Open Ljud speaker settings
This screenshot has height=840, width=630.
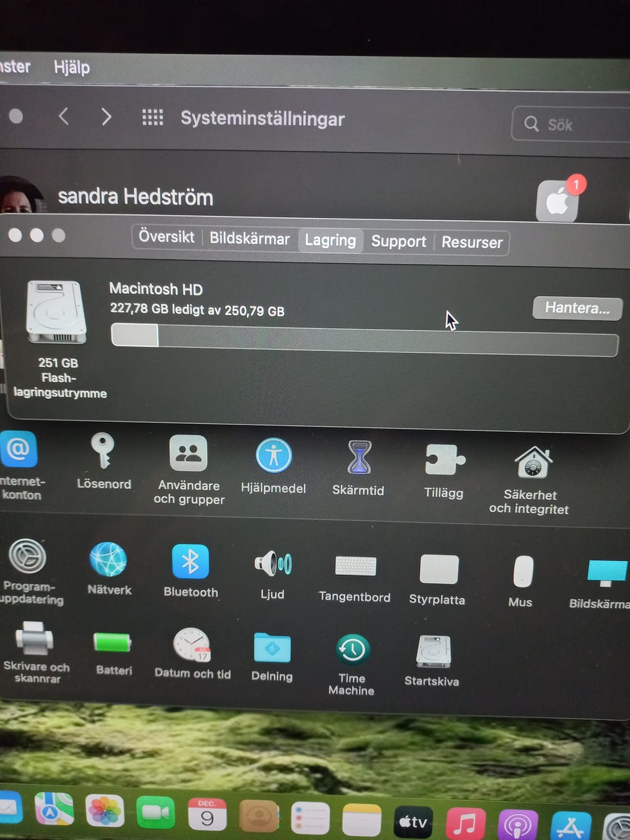tap(272, 564)
